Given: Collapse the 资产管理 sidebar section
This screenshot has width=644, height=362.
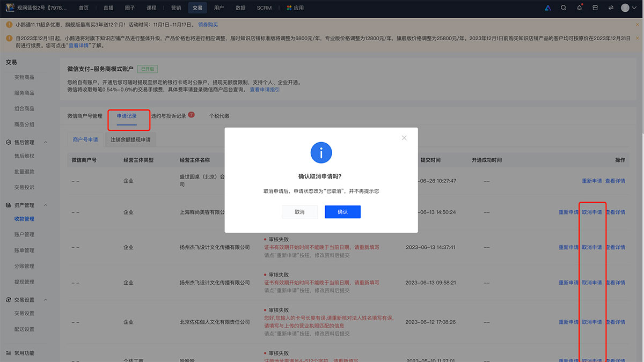Looking at the screenshot, I should tap(46, 205).
